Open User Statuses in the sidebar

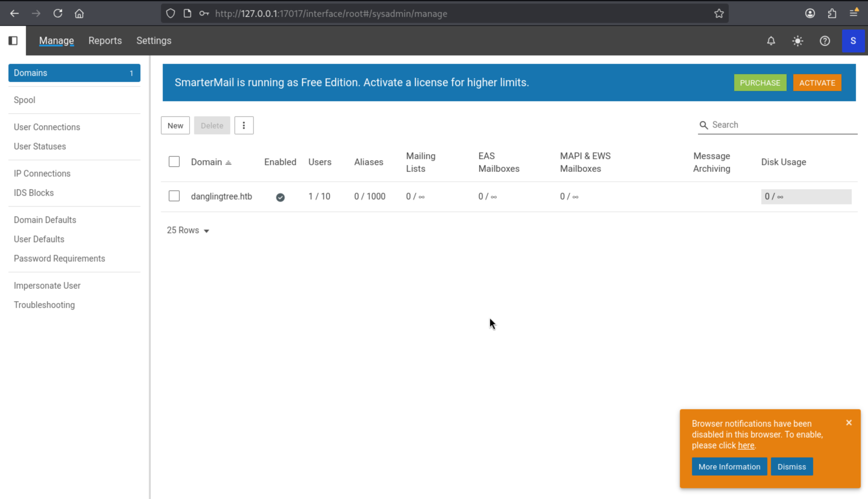40,146
